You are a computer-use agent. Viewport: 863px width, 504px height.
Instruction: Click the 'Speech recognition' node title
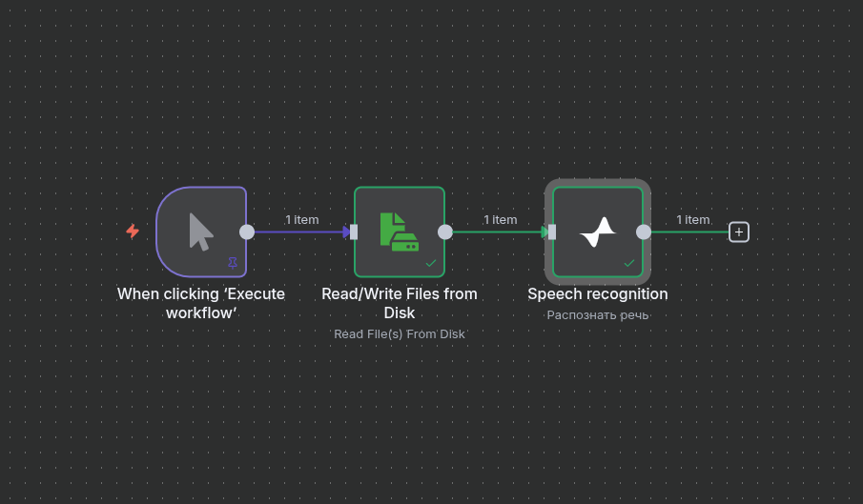tap(598, 294)
